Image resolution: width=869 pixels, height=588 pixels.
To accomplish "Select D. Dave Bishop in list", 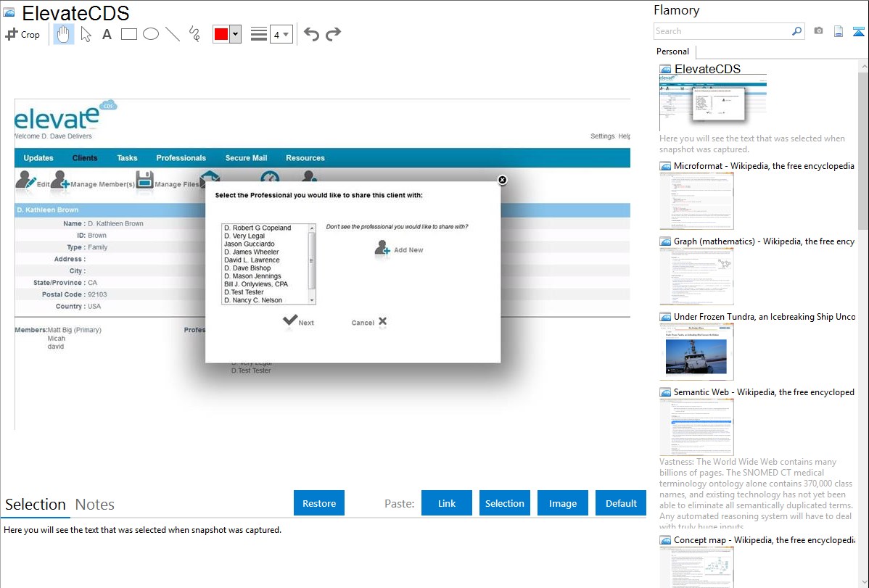I will tap(247, 268).
